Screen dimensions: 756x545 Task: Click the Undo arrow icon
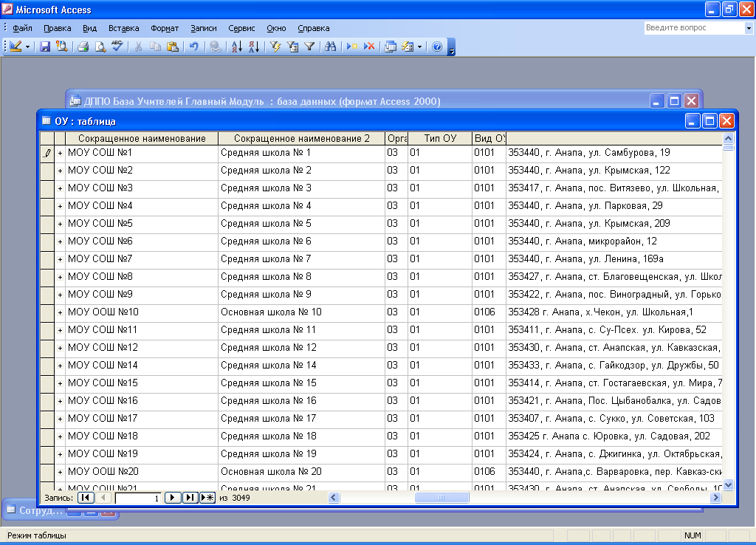pyautogui.click(x=194, y=47)
